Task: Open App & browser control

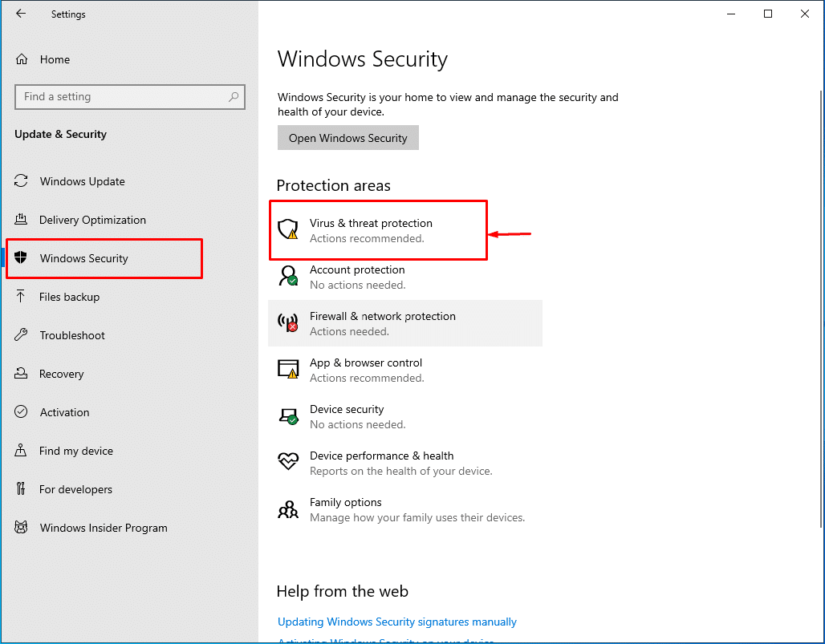Action: [405, 370]
